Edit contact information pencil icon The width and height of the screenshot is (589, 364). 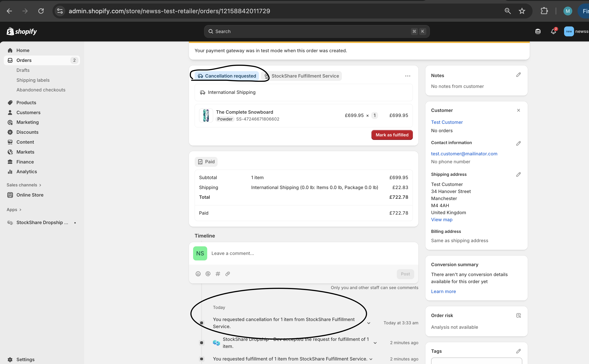click(x=518, y=143)
